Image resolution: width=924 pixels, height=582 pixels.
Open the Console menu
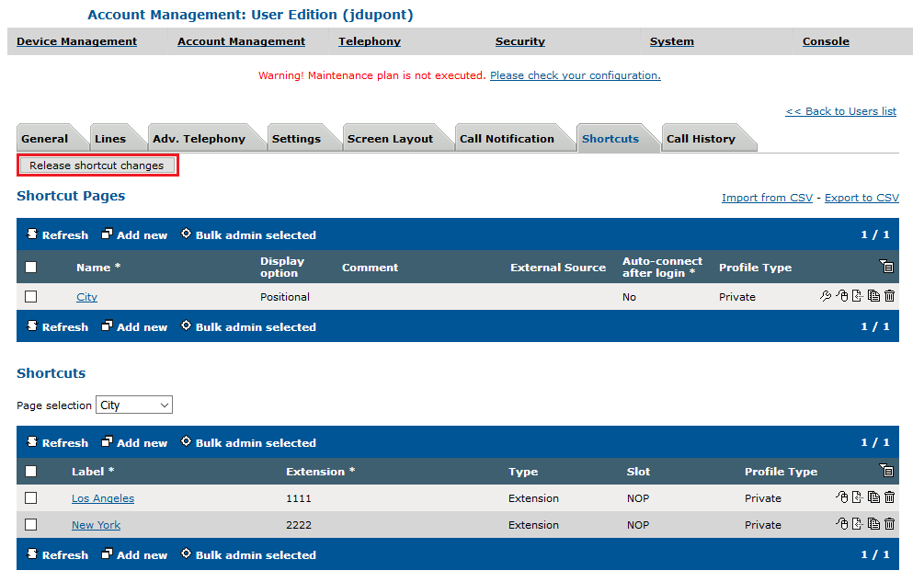tap(826, 41)
